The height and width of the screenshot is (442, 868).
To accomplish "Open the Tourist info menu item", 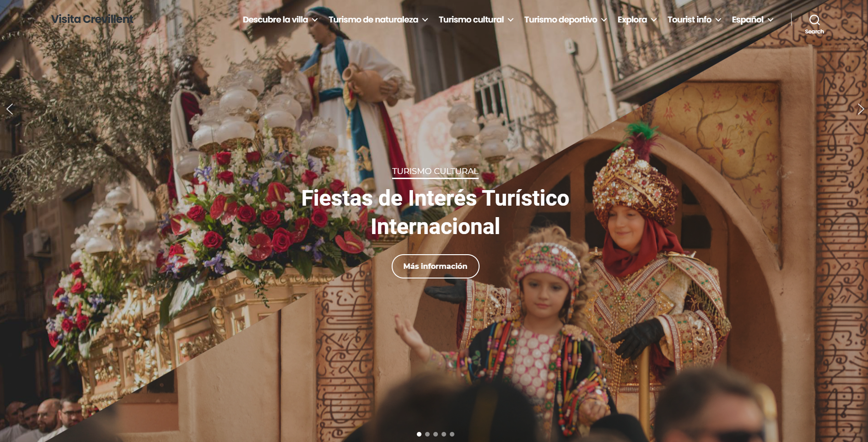I will pos(689,20).
